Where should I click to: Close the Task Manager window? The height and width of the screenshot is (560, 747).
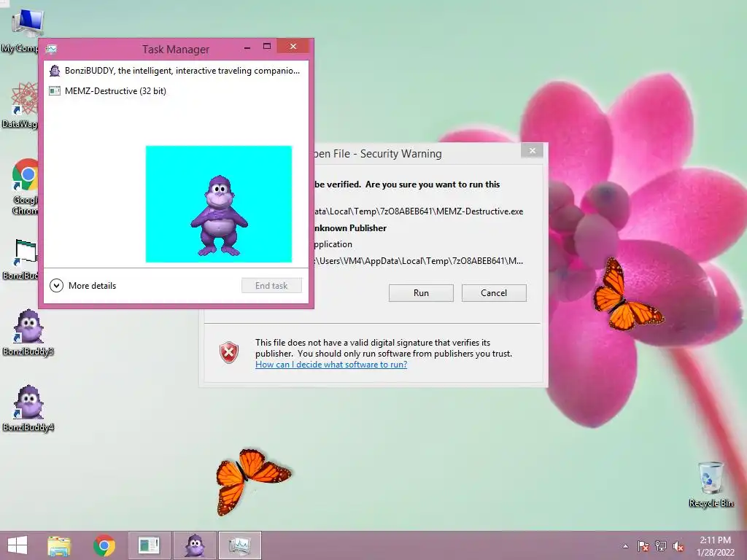point(293,46)
